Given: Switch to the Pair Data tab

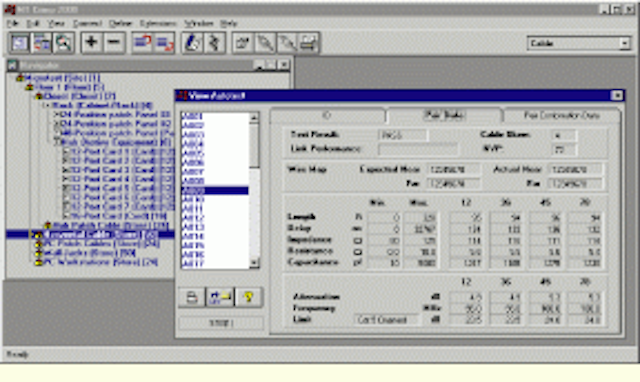Looking at the screenshot, I should (444, 115).
